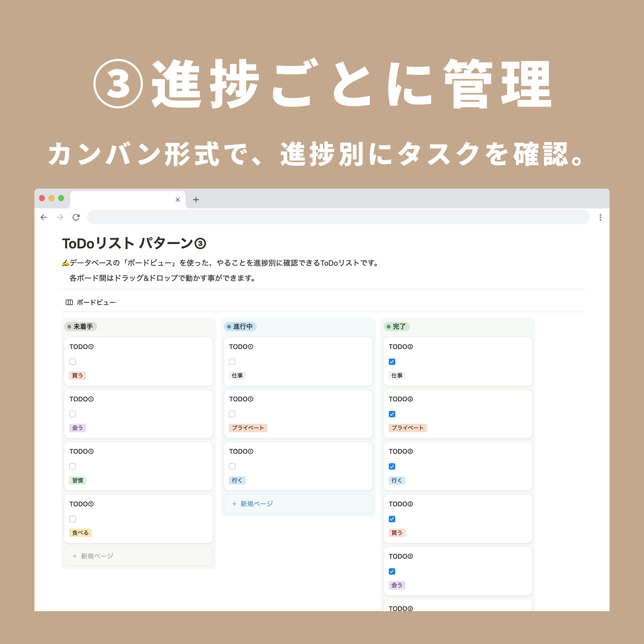
Task: Uncheck the 会う task in 完了 column
Action: tap(392, 571)
